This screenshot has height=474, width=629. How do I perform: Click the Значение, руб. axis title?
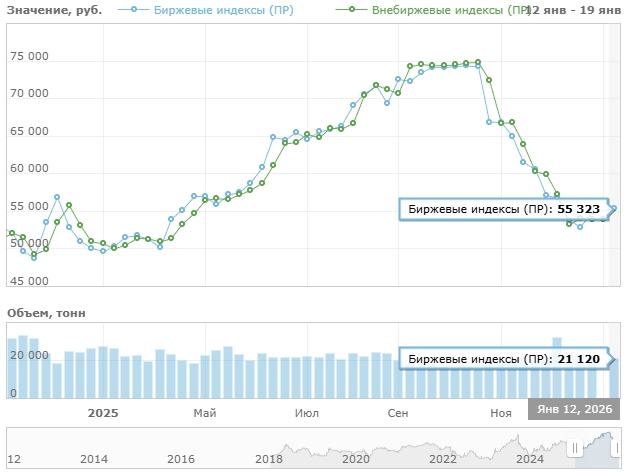coord(54,9)
